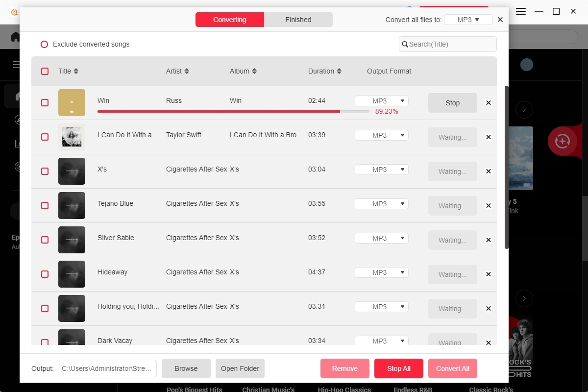The image size is (588, 392).
Task: Check the Win song checkbox
Action: (45, 102)
